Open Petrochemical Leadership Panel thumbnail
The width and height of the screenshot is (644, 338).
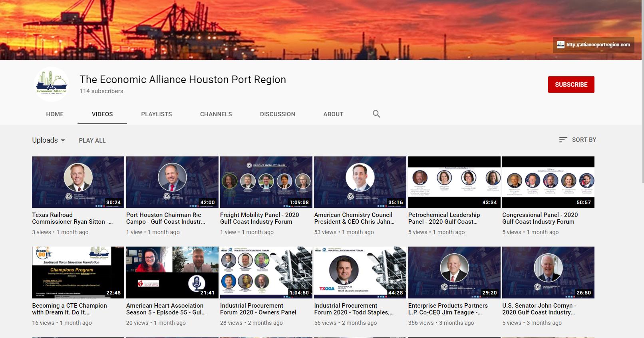click(454, 182)
